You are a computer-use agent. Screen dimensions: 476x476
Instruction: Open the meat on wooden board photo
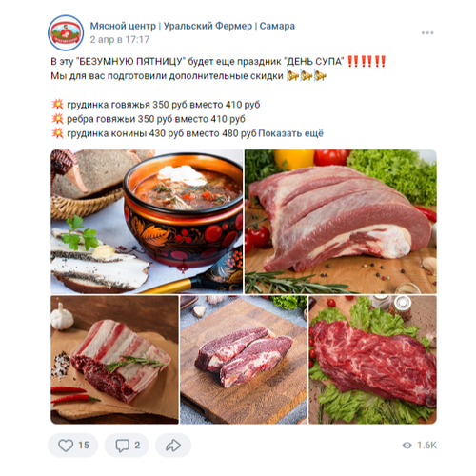point(244,360)
